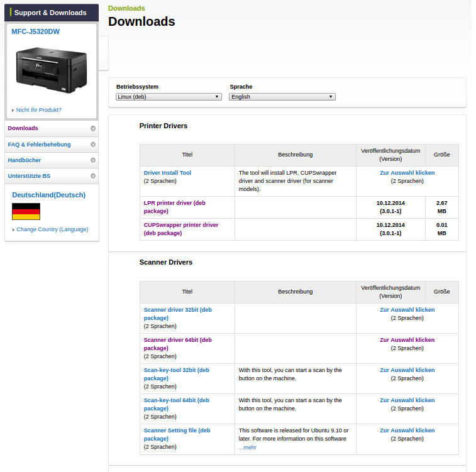Click the arrow icon beside Unterstützte BS
The width and height of the screenshot is (476, 472).
(93, 176)
